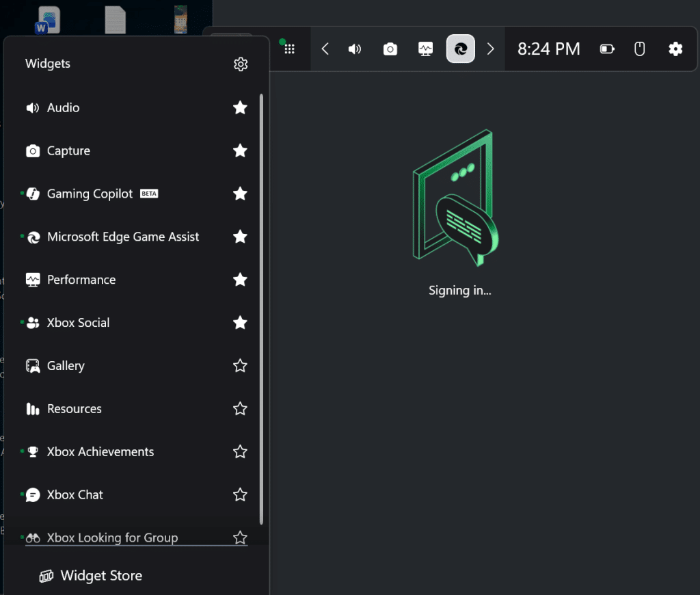Open the Widget Store
Image resolution: width=700 pixels, height=595 pixels.
(x=100, y=575)
